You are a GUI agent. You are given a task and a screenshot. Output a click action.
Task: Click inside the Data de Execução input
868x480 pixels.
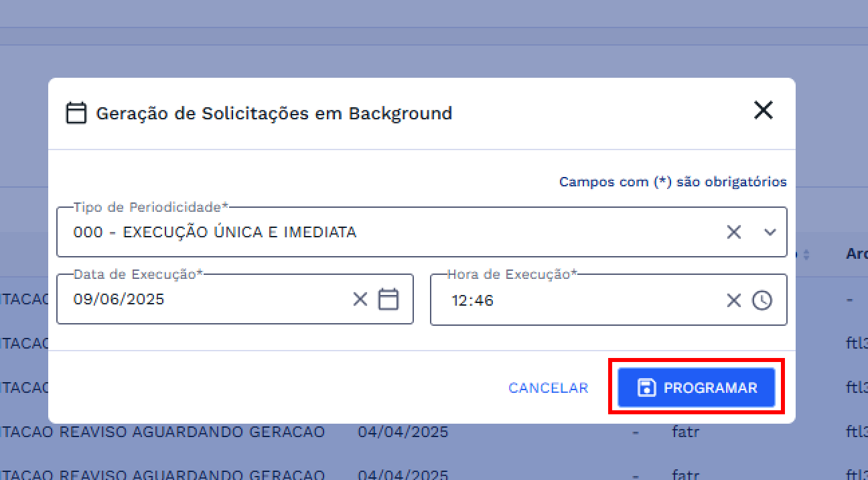click(x=201, y=300)
